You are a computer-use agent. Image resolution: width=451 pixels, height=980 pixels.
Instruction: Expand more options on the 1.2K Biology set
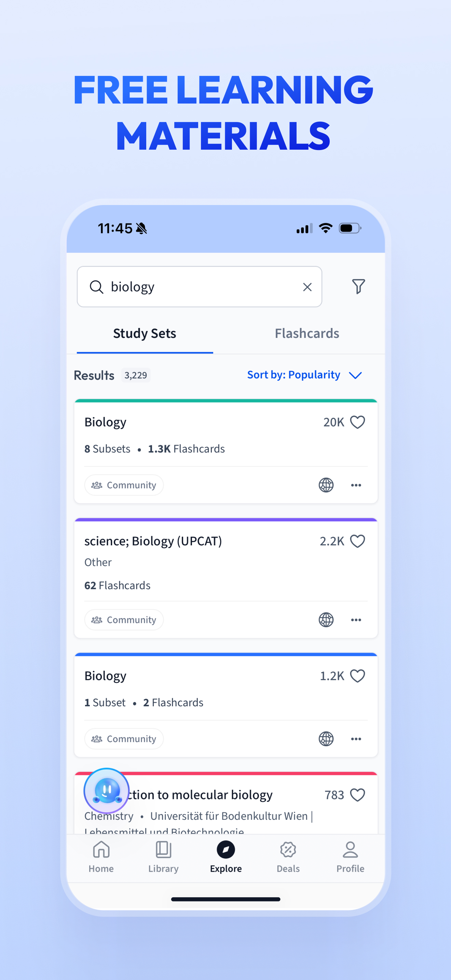coord(356,738)
